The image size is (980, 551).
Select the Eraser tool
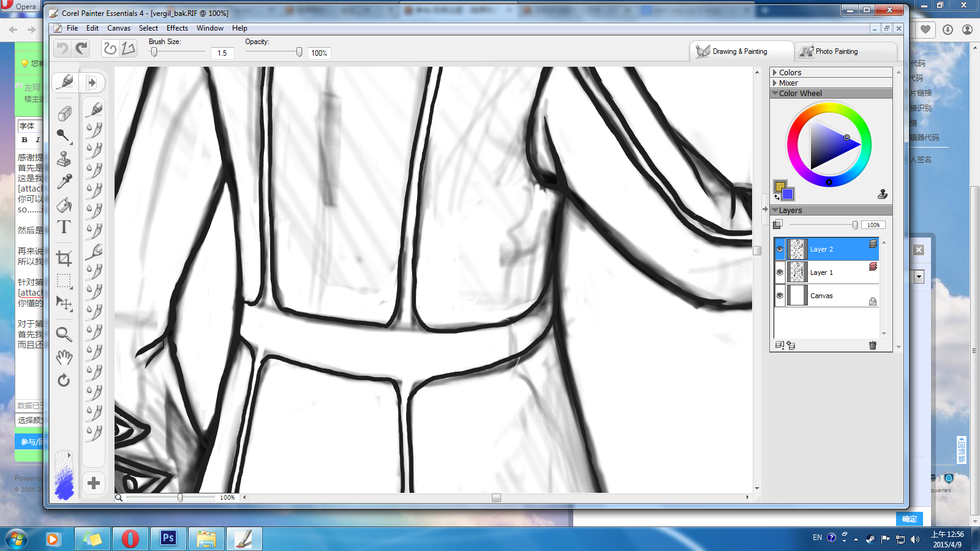64,114
